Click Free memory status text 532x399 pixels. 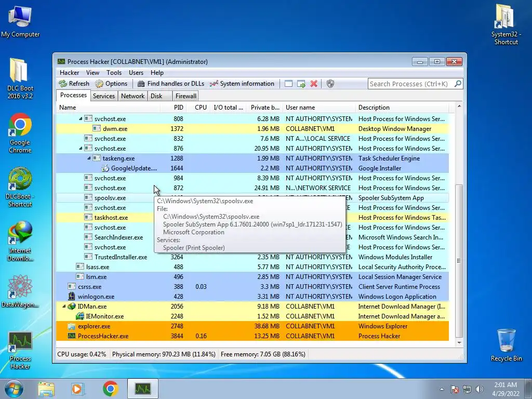click(263, 354)
